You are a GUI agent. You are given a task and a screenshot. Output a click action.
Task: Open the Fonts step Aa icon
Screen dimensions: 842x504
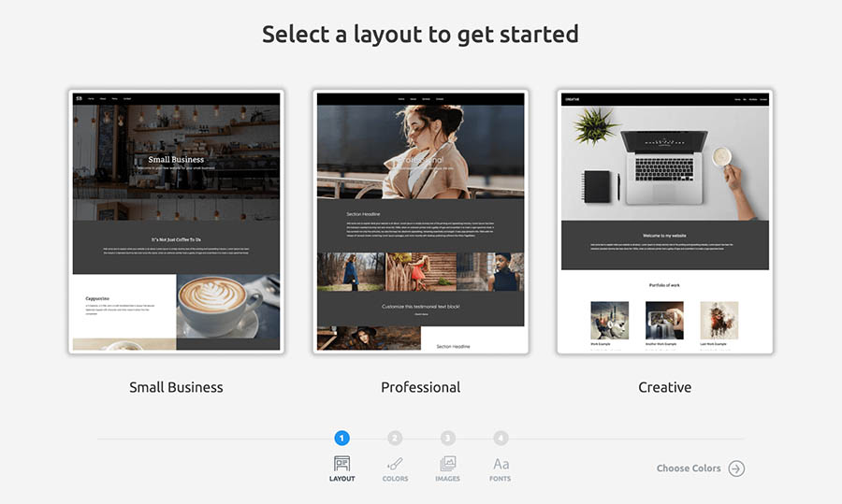[501, 464]
